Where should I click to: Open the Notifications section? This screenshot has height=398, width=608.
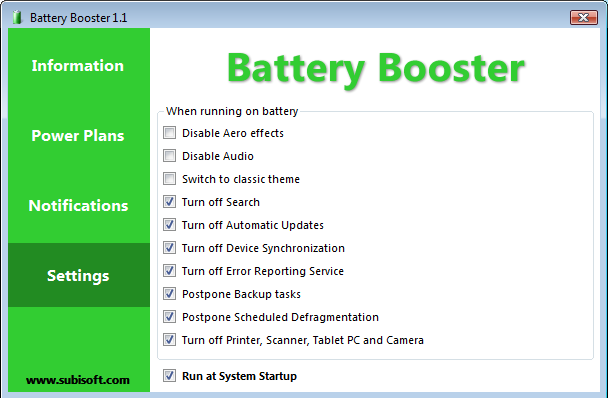(x=78, y=205)
